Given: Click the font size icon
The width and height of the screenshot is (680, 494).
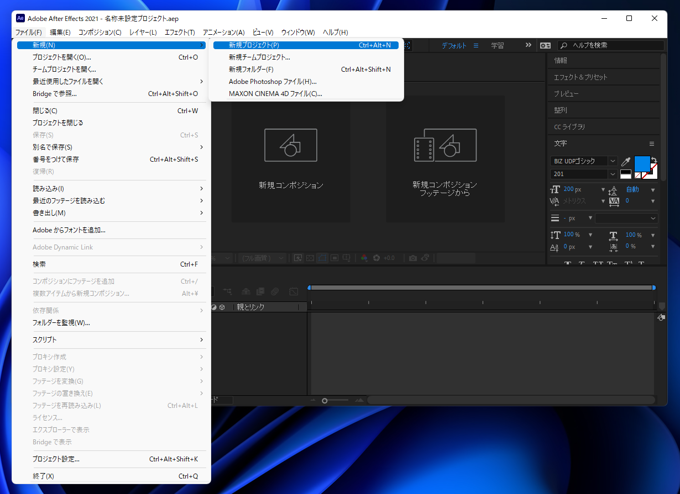Looking at the screenshot, I should pos(555,190).
